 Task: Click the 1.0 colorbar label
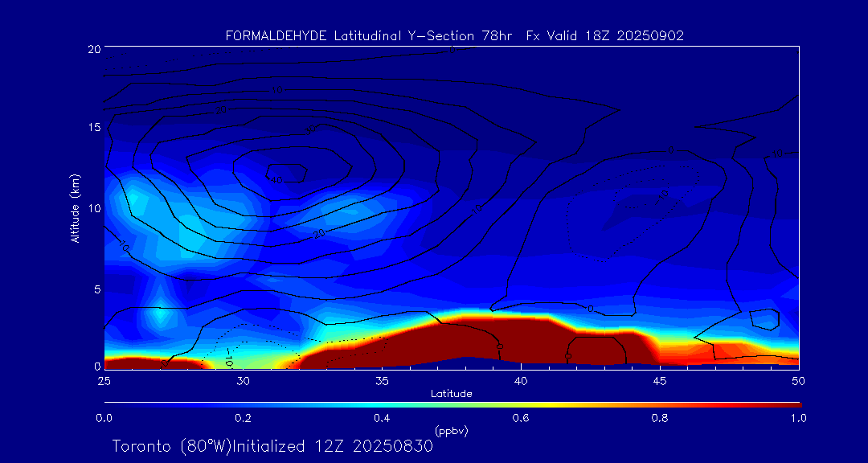pyautogui.click(x=799, y=418)
